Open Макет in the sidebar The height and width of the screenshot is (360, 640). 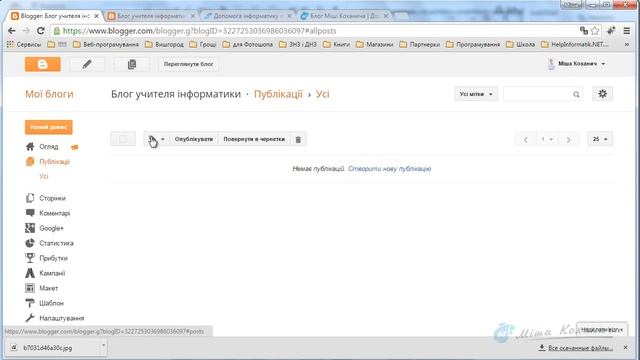click(49, 288)
